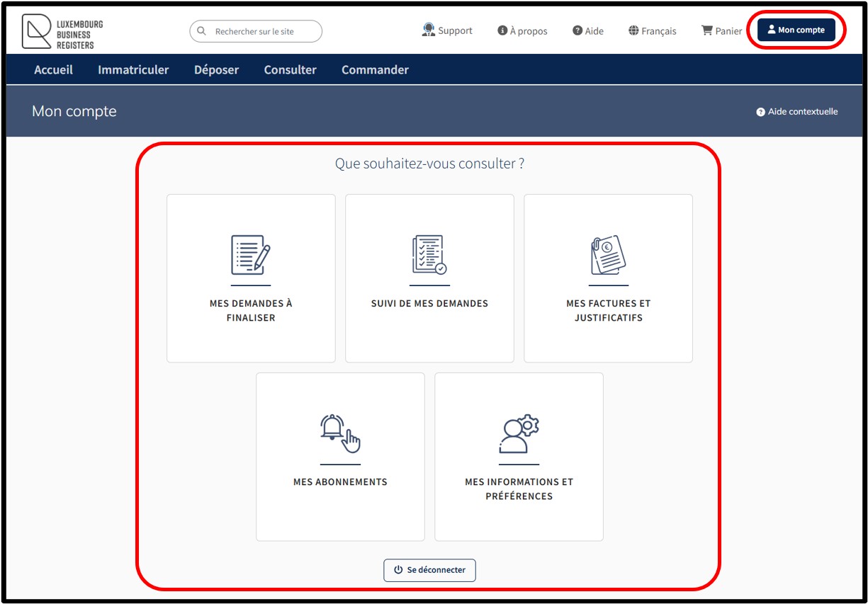Open the Consulter navigation menu
The image size is (868, 604).
coord(290,69)
